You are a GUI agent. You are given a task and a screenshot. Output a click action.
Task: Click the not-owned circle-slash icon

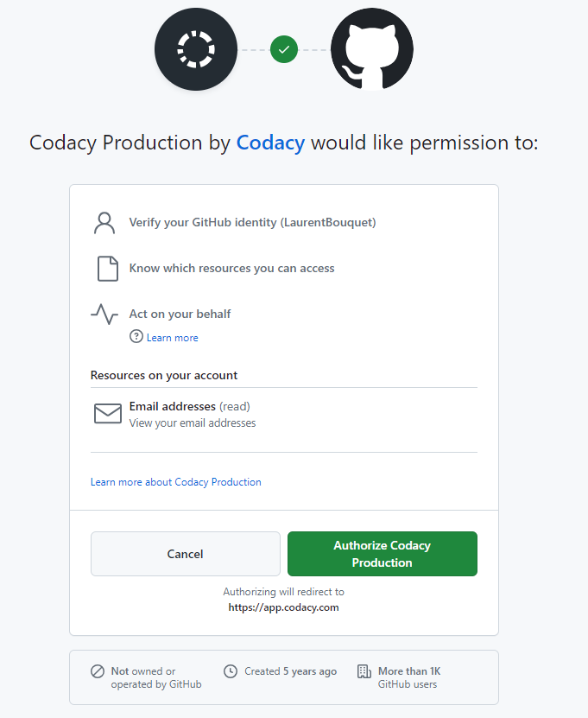click(98, 671)
